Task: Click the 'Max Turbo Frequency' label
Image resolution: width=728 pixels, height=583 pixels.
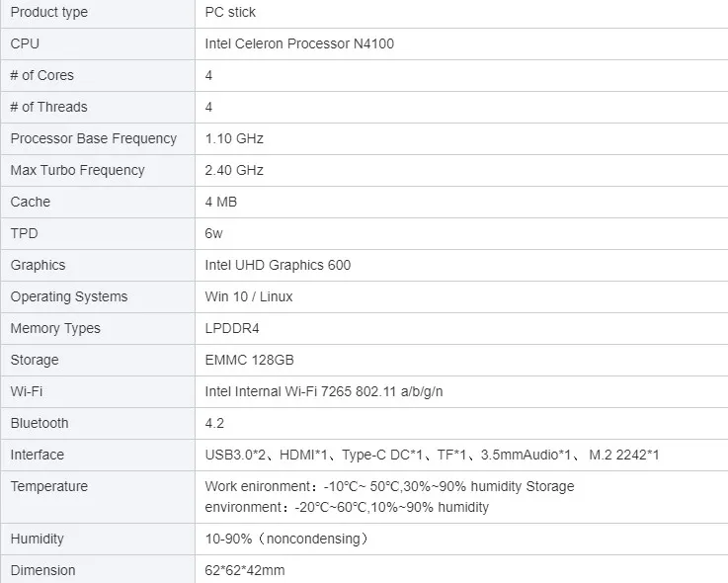Action: coord(78,170)
